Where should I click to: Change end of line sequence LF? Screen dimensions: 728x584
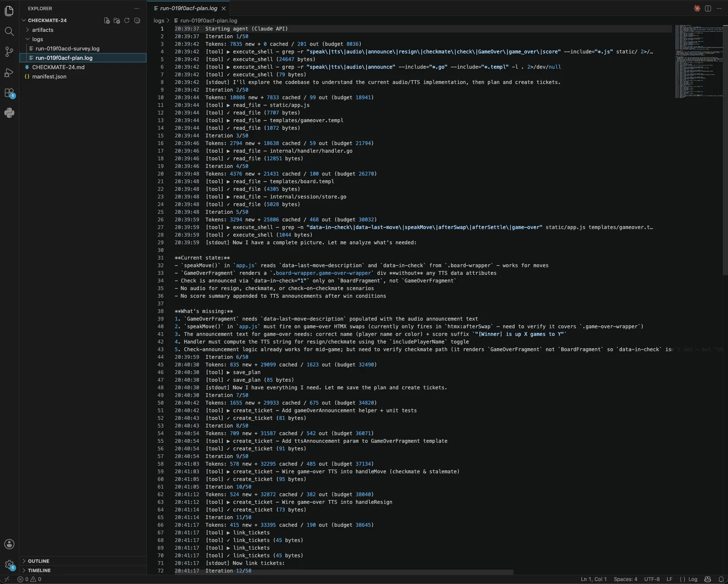click(x=669, y=579)
